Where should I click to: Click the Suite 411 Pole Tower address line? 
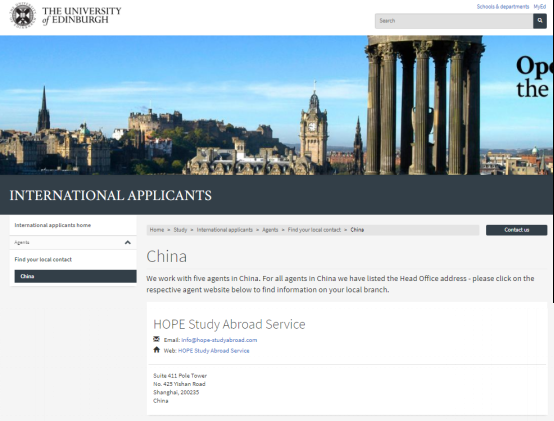[180, 375]
